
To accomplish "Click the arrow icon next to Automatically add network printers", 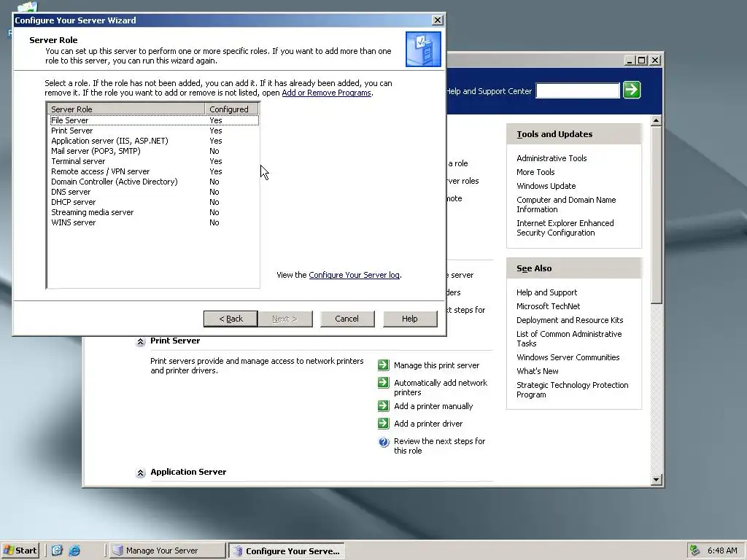I will click(384, 382).
